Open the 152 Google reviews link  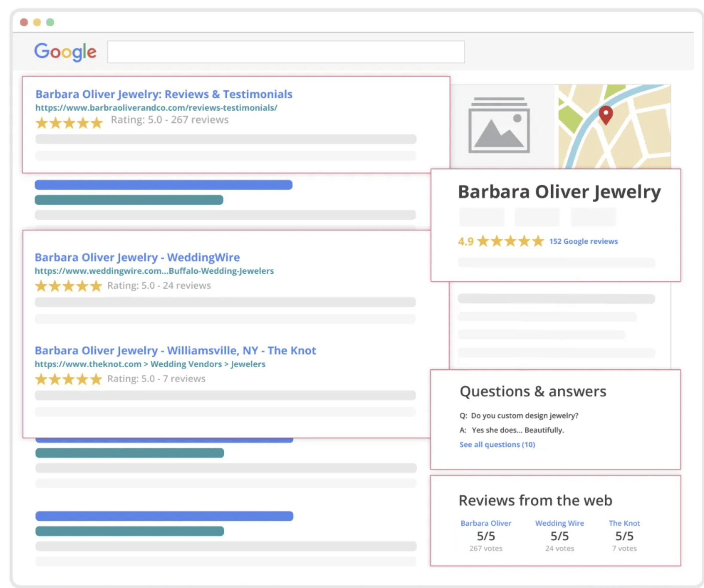click(583, 241)
